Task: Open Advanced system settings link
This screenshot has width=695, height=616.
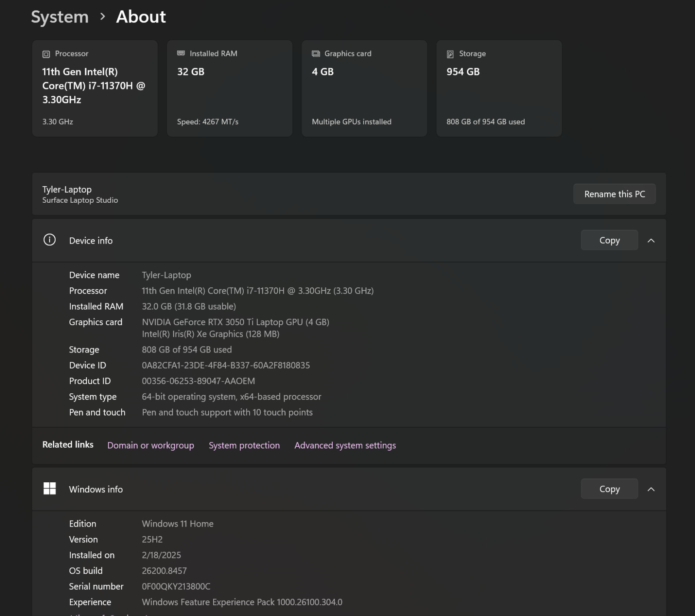Action: click(345, 445)
